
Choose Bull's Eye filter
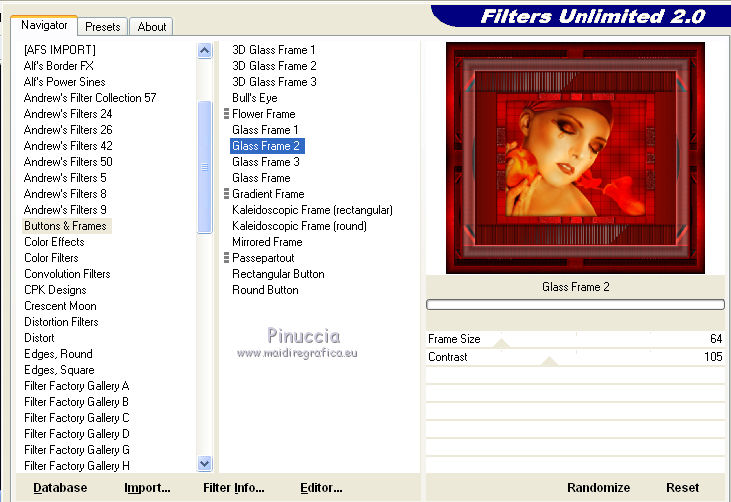pos(255,98)
